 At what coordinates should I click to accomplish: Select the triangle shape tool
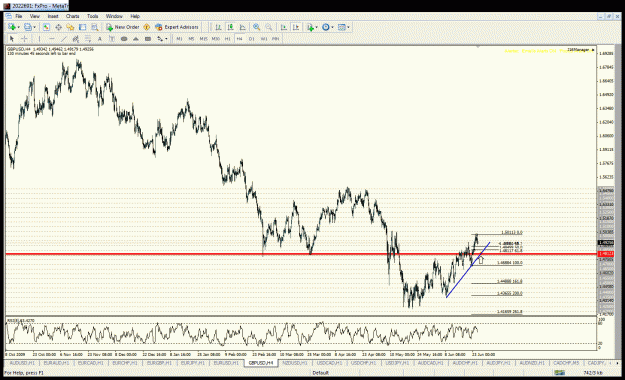point(136,39)
